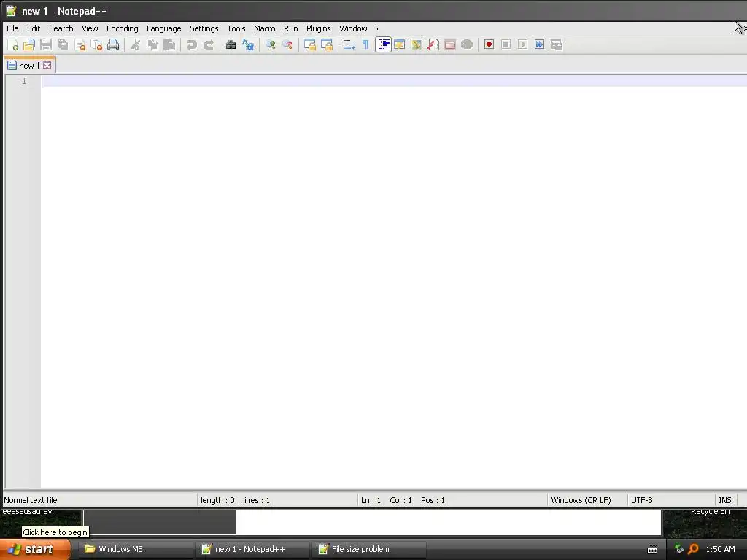This screenshot has width=747, height=560.
Task: Toggle the Show Indent Guide icon
Action: tap(383, 44)
